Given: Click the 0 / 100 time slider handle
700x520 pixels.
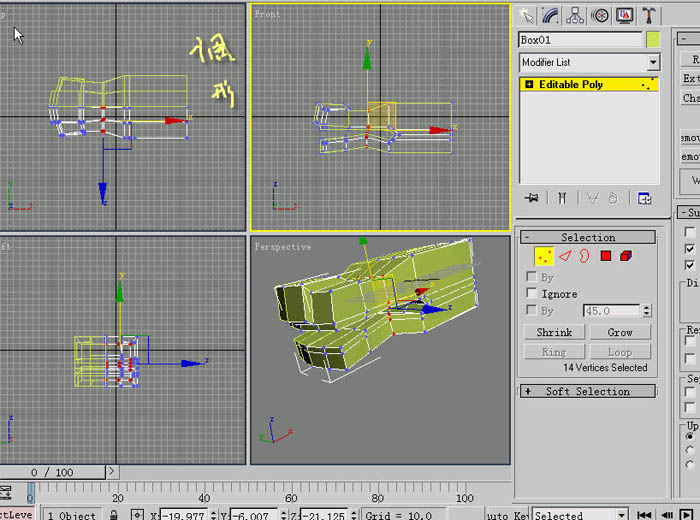Looking at the screenshot, I should 52,472.
